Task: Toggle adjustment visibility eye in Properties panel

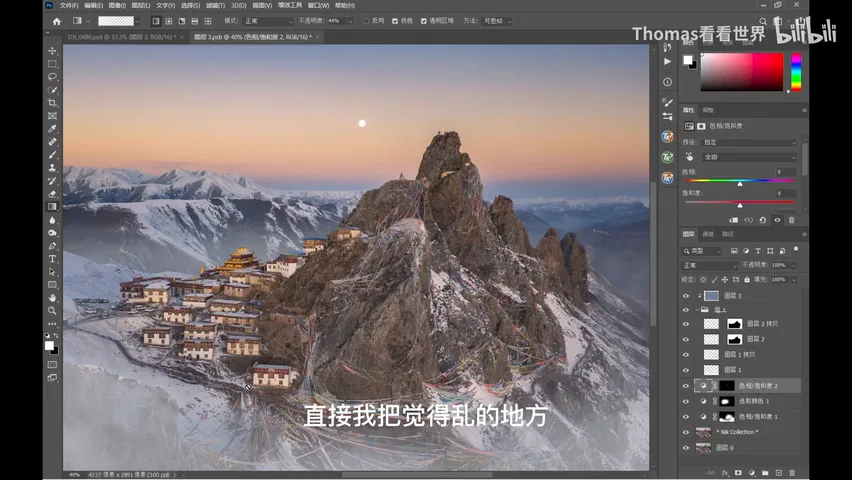Action: click(x=777, y=220)
